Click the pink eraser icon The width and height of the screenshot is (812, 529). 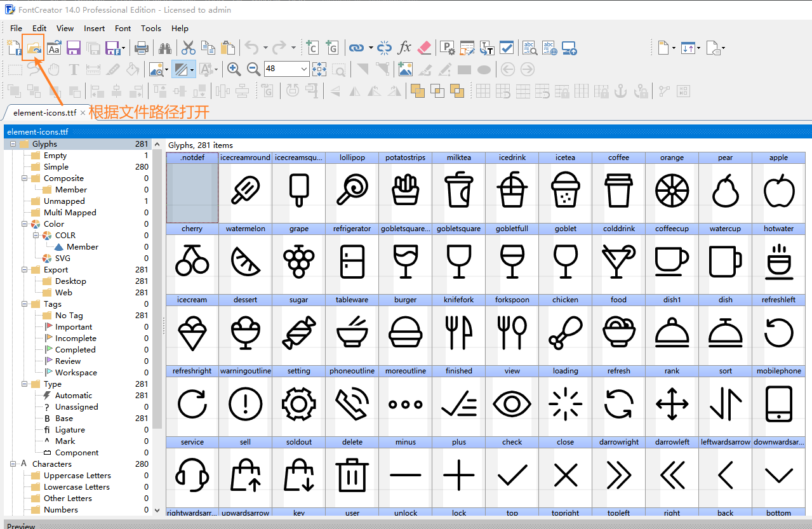point(425,48)
